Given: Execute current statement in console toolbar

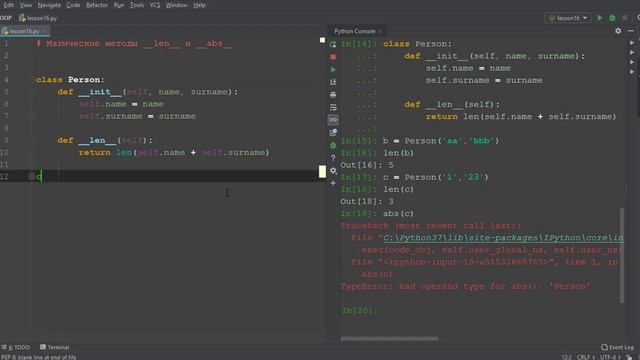Looking at the screenshot, I should point(333,69).
